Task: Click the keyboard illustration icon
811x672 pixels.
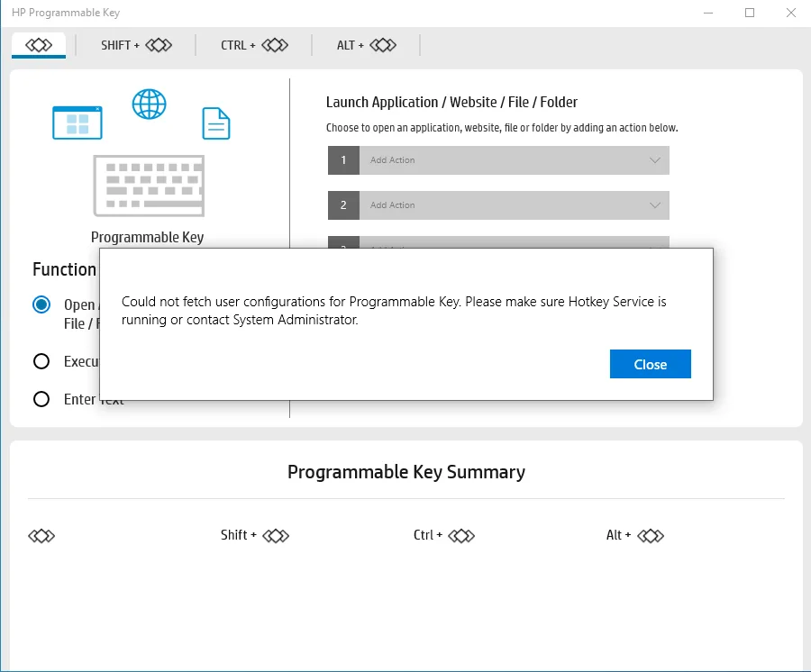Action: [x=149, y=186]
